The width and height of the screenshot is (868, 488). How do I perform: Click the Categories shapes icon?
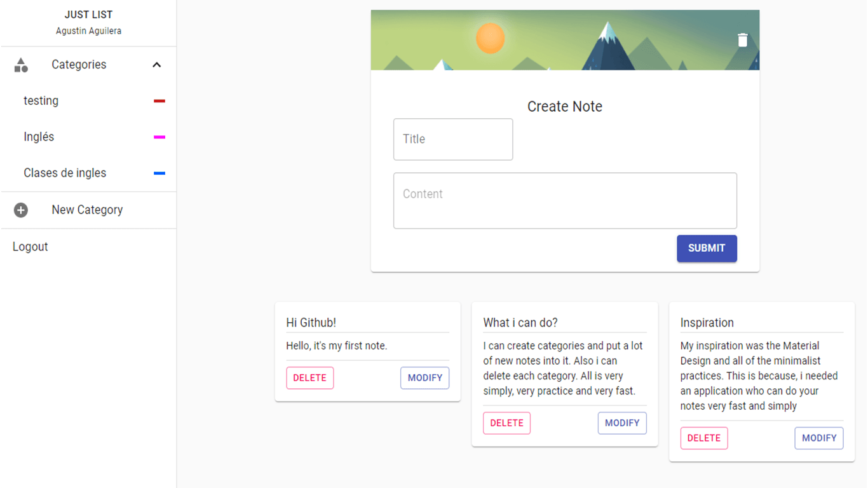coord(21,65)
